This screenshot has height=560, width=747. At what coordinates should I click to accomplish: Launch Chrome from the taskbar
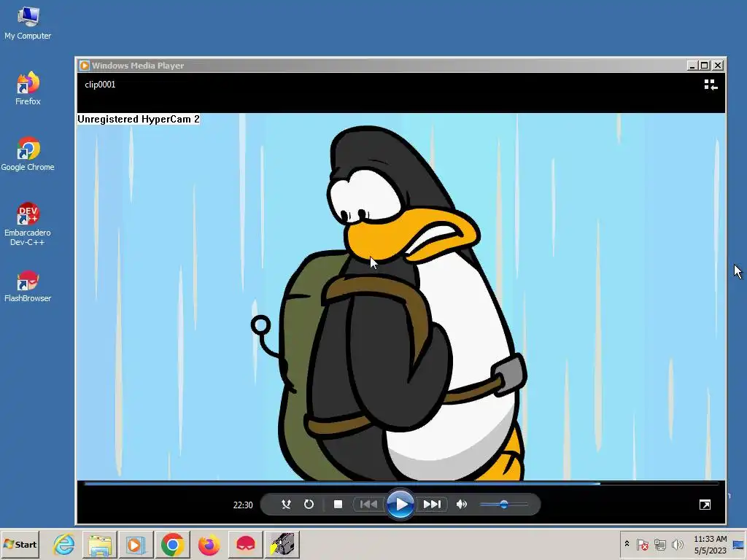pyautogui.click(x=172, y=544)
